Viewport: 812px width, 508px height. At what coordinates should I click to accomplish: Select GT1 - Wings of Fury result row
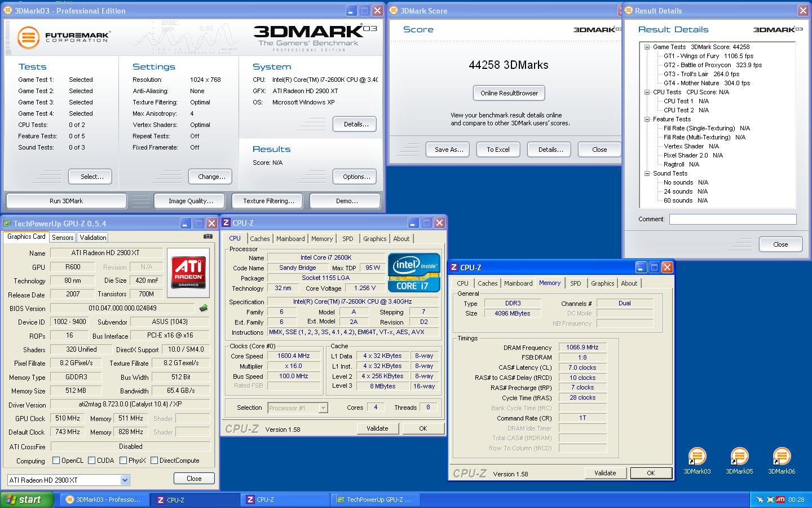(x=708, y=56)
